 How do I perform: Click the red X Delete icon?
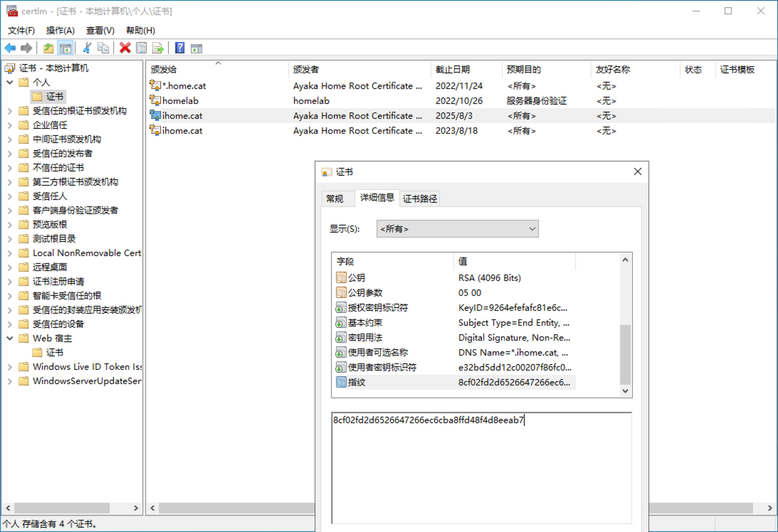125,48
